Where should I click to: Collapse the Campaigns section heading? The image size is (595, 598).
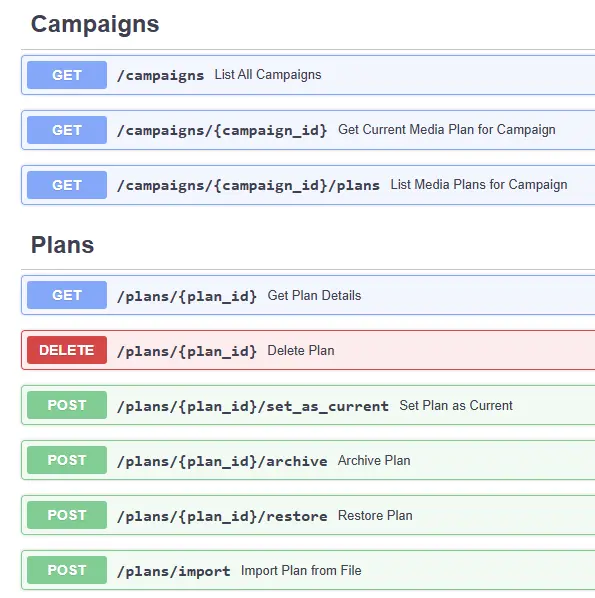click(95, 24)
